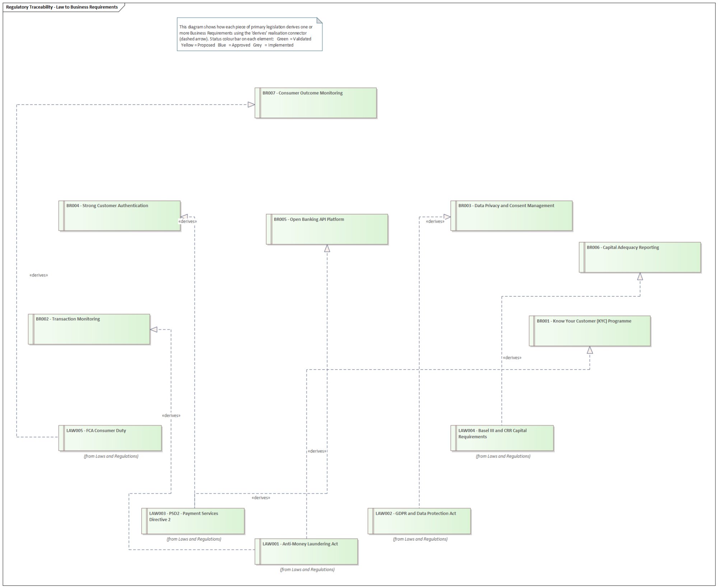Click the diagram frame title label
The image size is (718, 588).
[62, 7]
